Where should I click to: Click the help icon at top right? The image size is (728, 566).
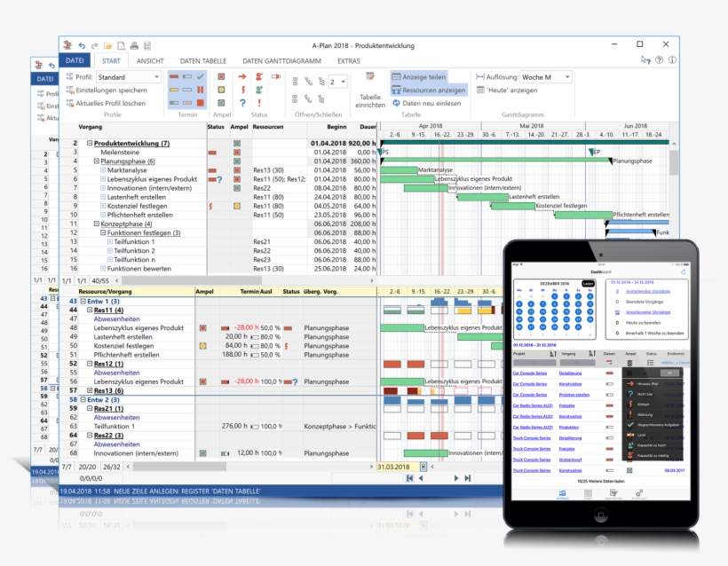tap(659, 60)
